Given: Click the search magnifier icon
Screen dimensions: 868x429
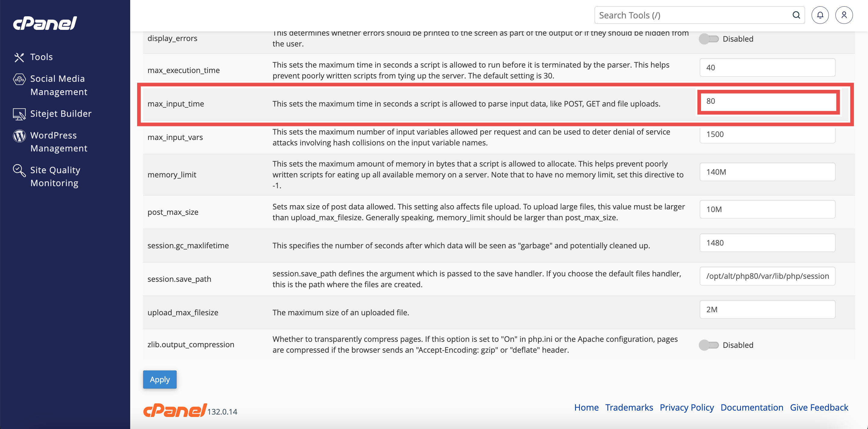Looking at the screenshot, I should click(796, 15).
